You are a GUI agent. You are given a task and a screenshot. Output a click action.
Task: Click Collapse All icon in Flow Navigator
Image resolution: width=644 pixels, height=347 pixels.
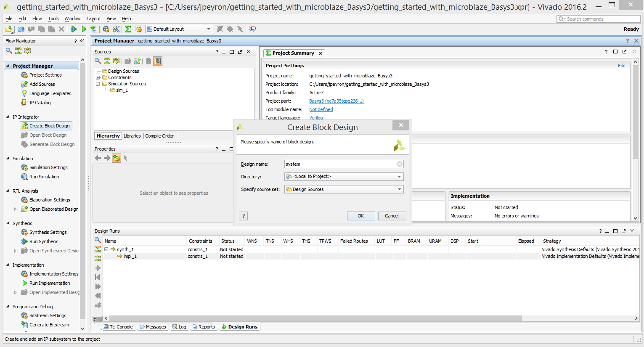(18, 50)
